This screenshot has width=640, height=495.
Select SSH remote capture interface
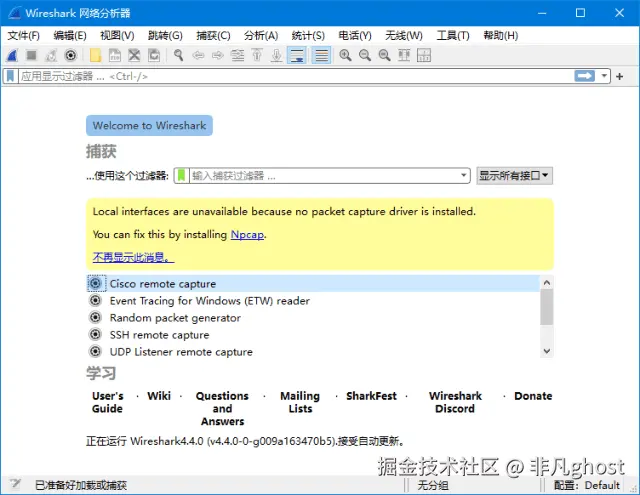pos(313,335)
